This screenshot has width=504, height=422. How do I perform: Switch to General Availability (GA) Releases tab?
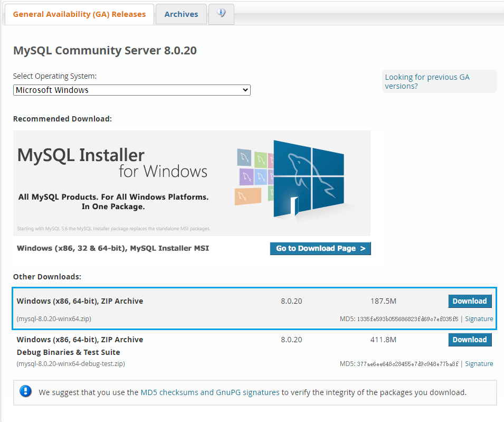(x=79, y=14)
